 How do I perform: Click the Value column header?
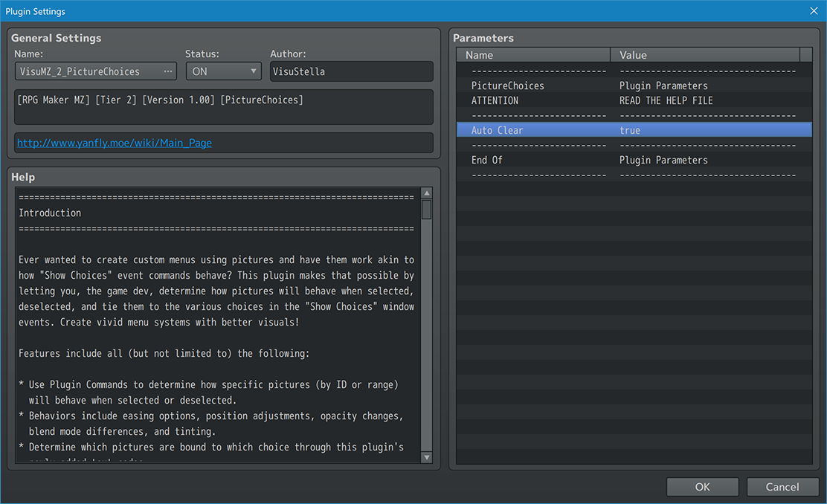[704, 55]
